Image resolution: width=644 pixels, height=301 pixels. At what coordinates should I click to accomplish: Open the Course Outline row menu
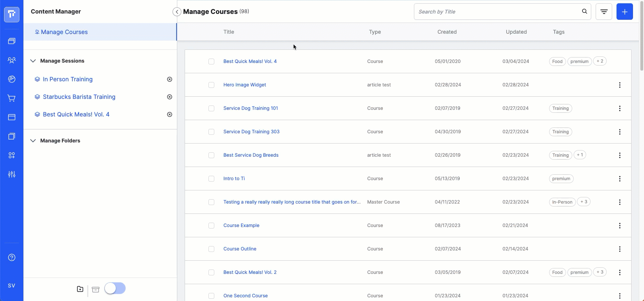pyautogui.click(x=620, y=249)
